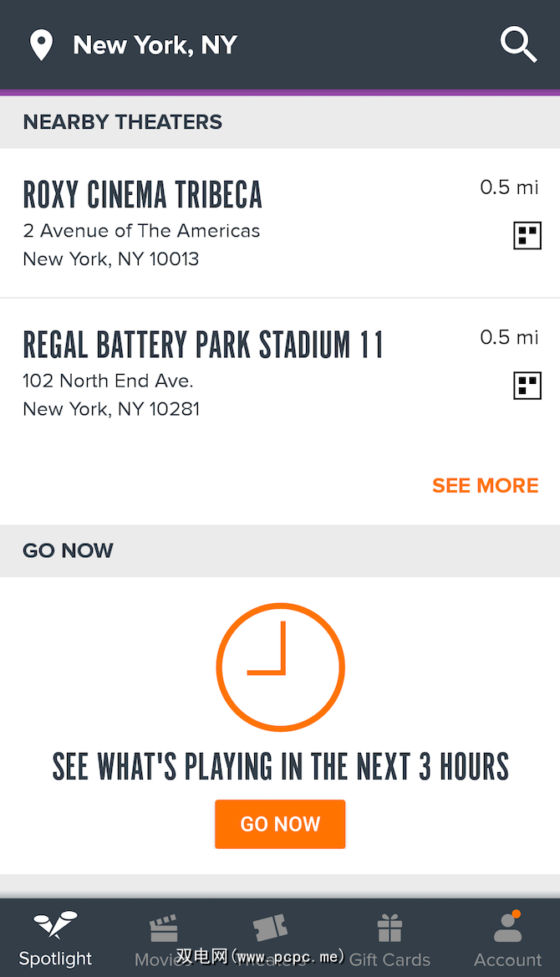560x977 pixels.
Task: Tap the Roxy Cinema Tribeca amenities icon
Action: coord(527,236)
